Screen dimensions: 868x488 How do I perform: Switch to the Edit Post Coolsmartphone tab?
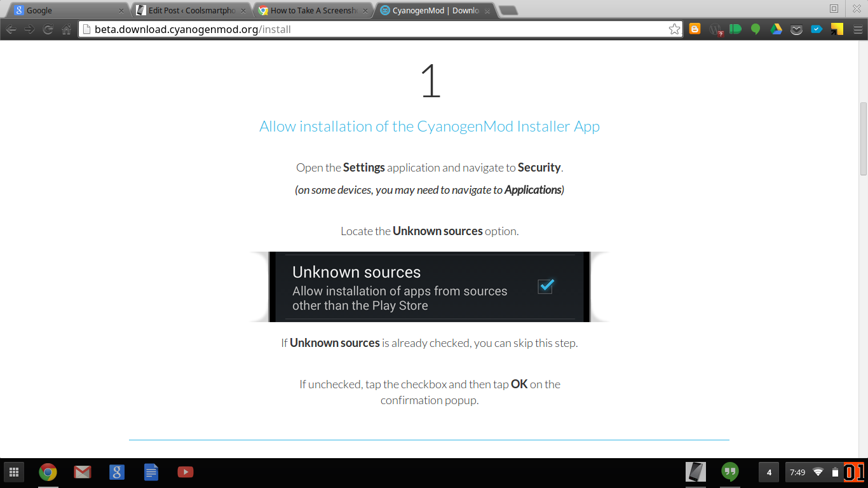coord(191,10)
